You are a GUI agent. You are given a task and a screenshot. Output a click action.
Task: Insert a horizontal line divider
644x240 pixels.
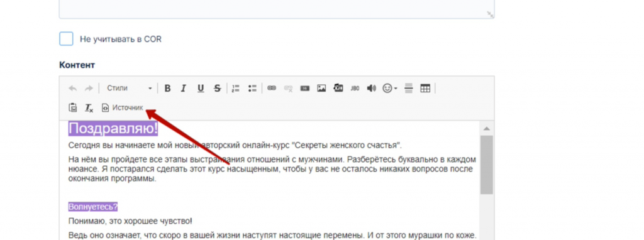point(408,88)
